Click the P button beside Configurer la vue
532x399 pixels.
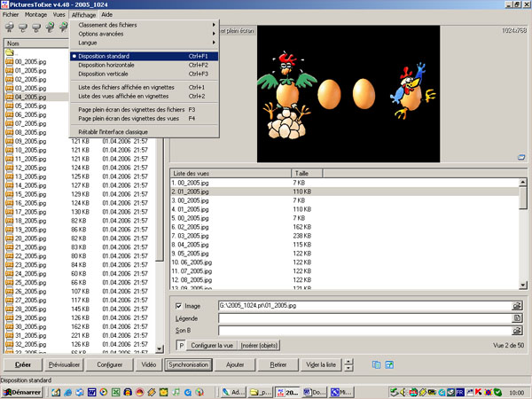click(181, 346)
